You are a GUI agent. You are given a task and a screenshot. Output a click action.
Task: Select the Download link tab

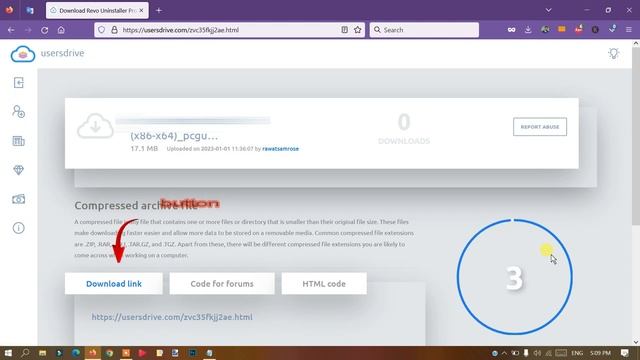[x=113, y=284]
